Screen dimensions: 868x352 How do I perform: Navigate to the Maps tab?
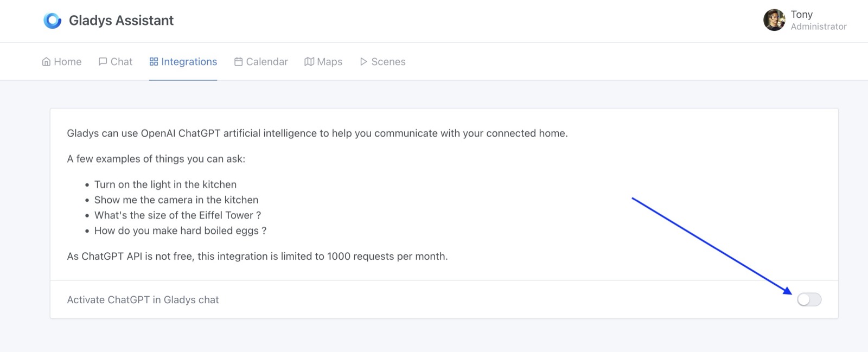tap(329, 62)
